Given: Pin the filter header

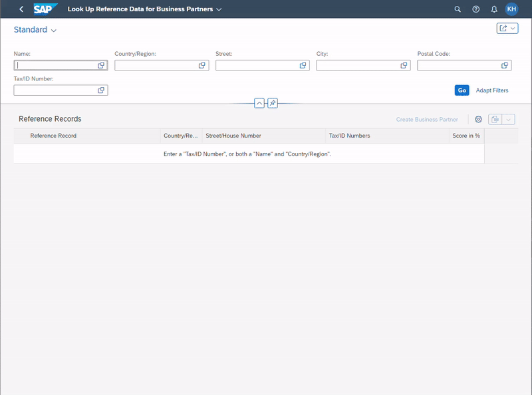Looking at the screenshot, I should pyautogui.click(x=273, y=103).
